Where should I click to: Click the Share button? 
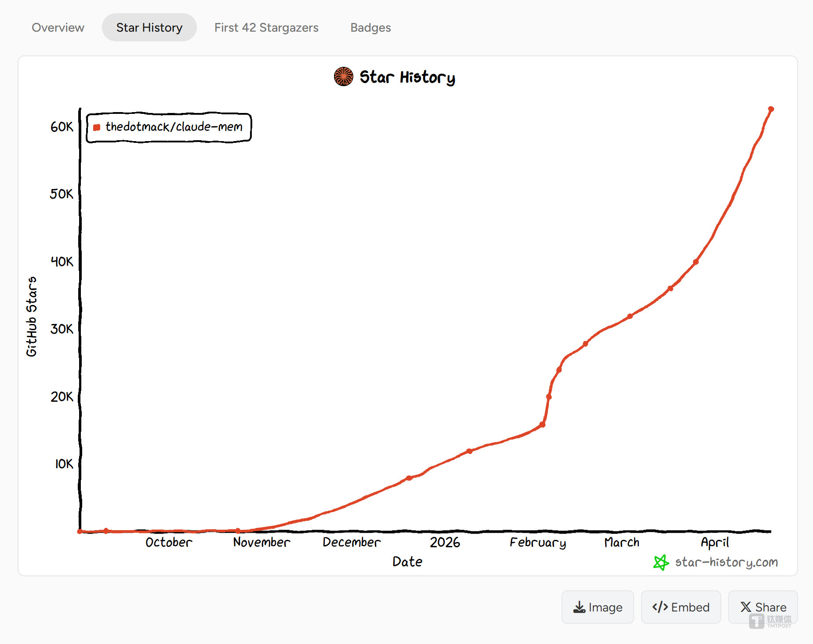pos(763,607)
